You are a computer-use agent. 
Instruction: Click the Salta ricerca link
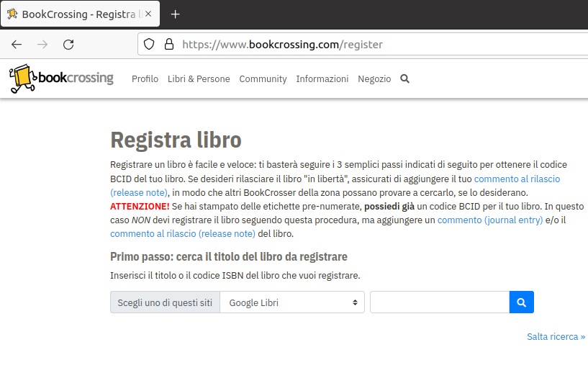click(x=556, y=336)
